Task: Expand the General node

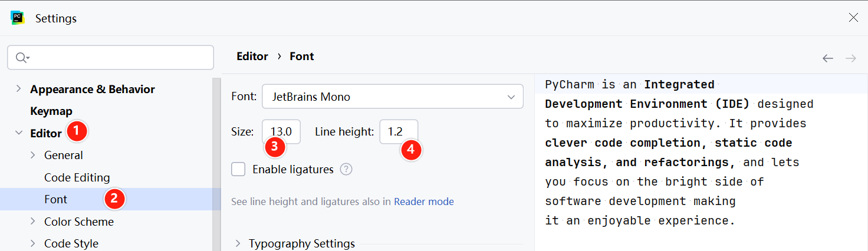Action: (32, 155)
